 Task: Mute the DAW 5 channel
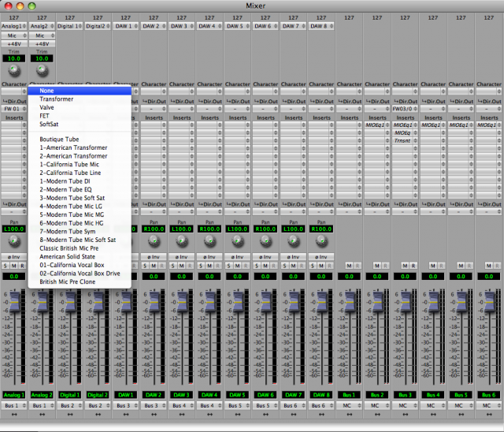(238, 266)
